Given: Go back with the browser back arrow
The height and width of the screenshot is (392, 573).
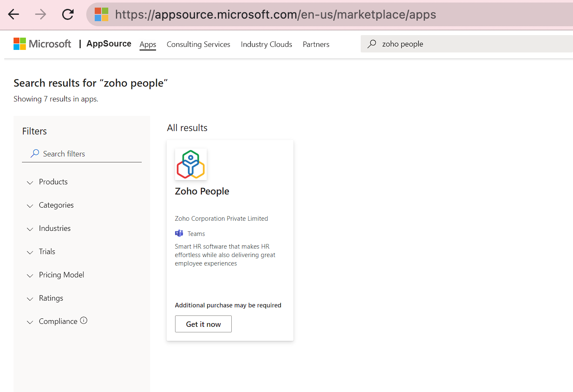Looking at the screenshot, I should [x=14, y=14].
